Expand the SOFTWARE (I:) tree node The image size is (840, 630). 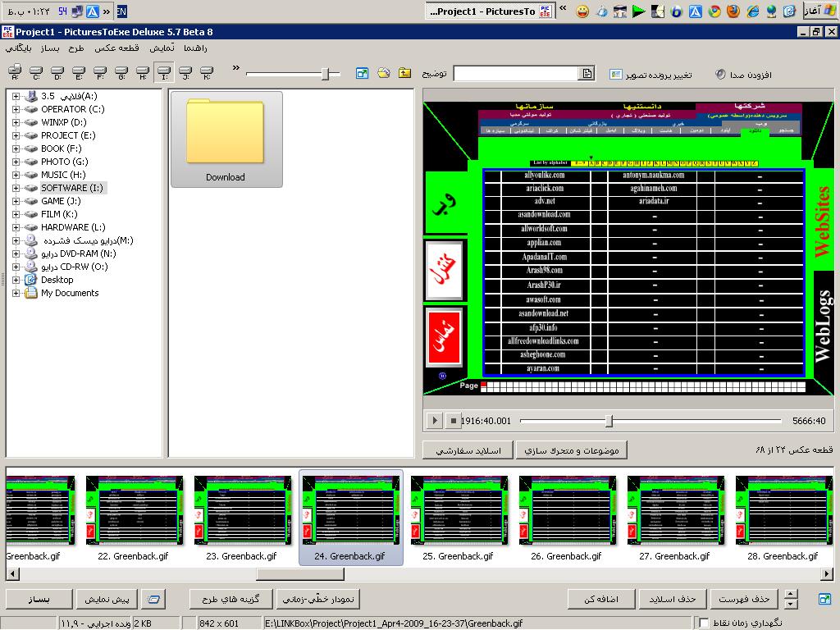click(x=16, y=188)
